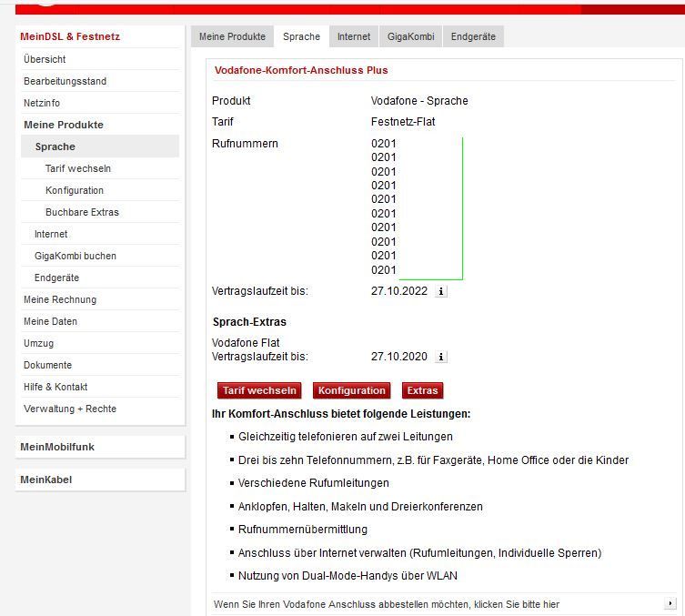Open Tarif wechseln in sidebar submenu
The height and width of the screenshot is (616, 685).
(x=78, y=168)
